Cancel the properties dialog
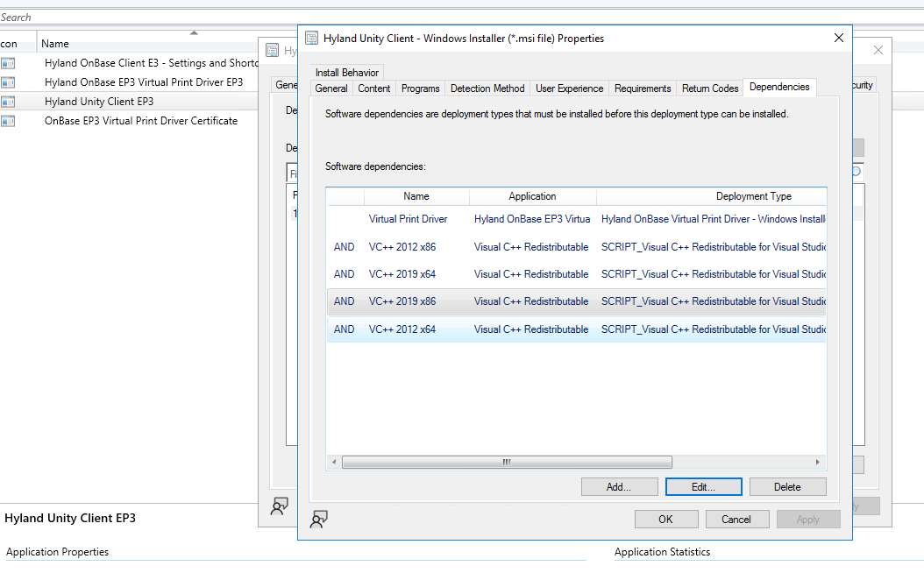924x573 pixels. 736,520
